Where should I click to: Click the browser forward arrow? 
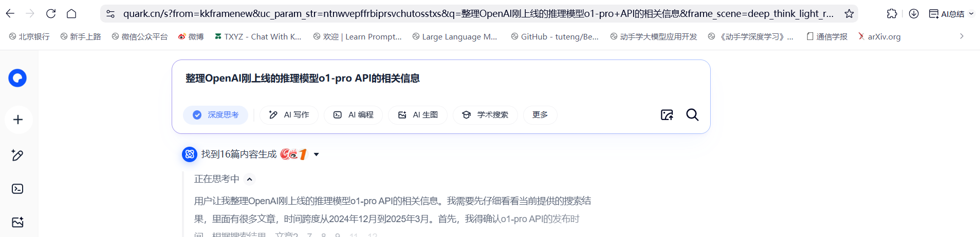tap(30, 13)
